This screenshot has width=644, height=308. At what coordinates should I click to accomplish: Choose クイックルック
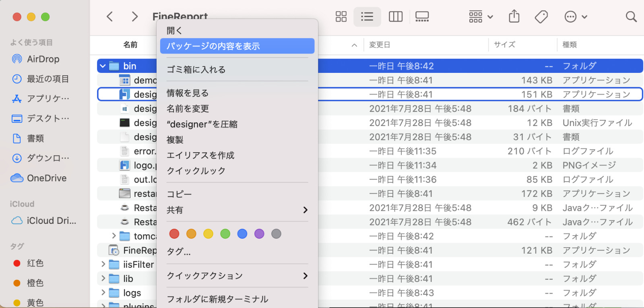237,171
